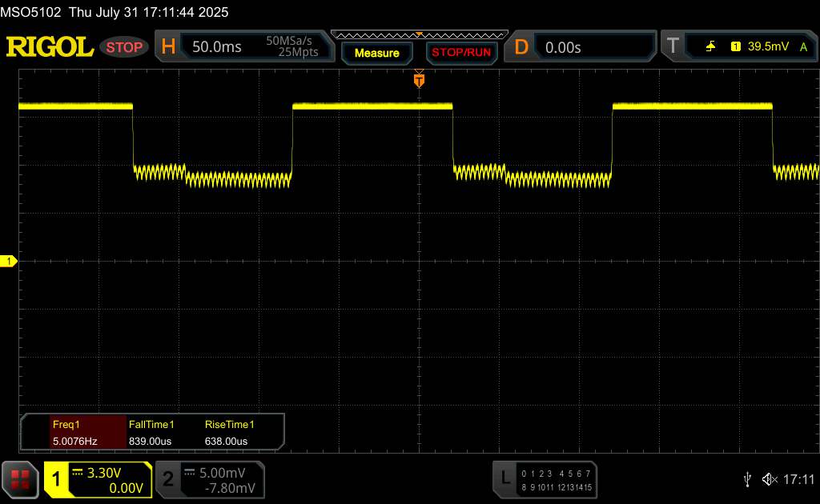Click the trigger mode A indicator
Screen dimensions: 820x504
pos(804,47)
